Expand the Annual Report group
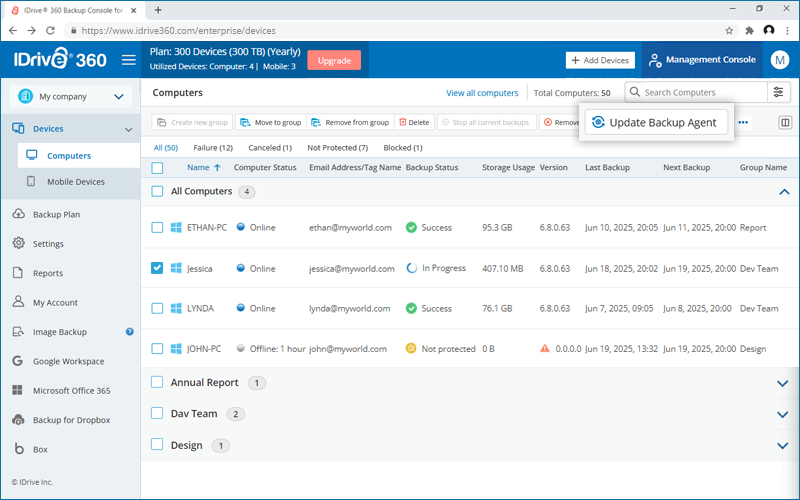The width and height of the screenshot is (800, 500). (783, 383)
